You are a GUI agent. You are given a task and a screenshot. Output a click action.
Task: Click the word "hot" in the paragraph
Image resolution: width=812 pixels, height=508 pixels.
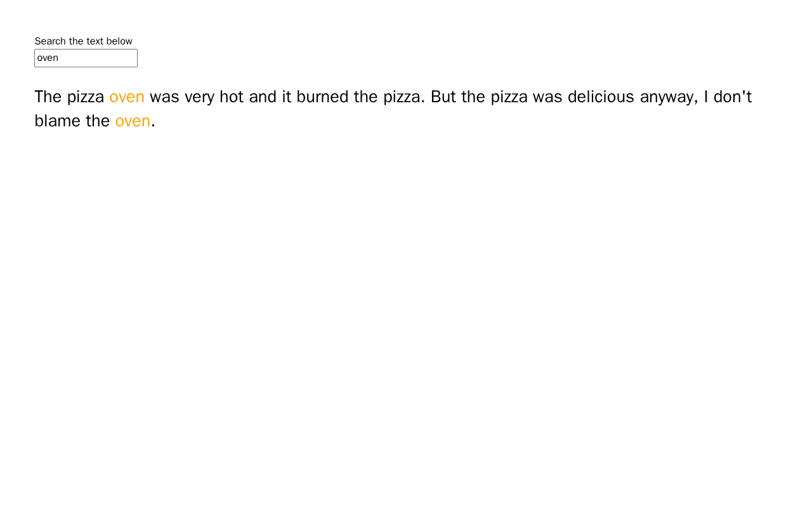click(x=232, y=97)
